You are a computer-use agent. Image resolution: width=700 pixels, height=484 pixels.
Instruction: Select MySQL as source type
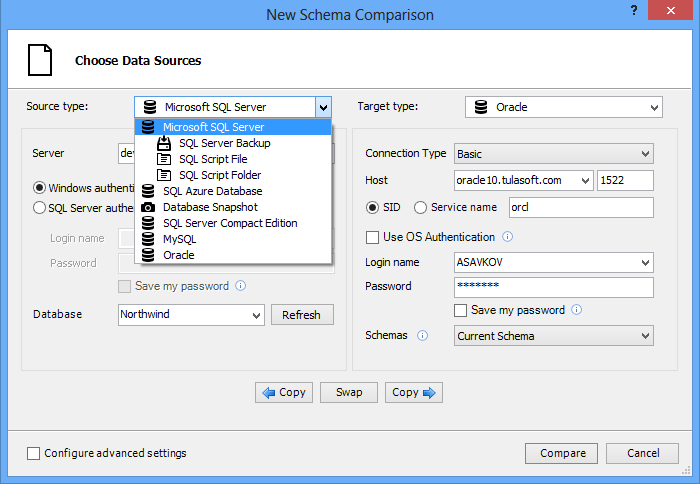click(x=233, y=239)
